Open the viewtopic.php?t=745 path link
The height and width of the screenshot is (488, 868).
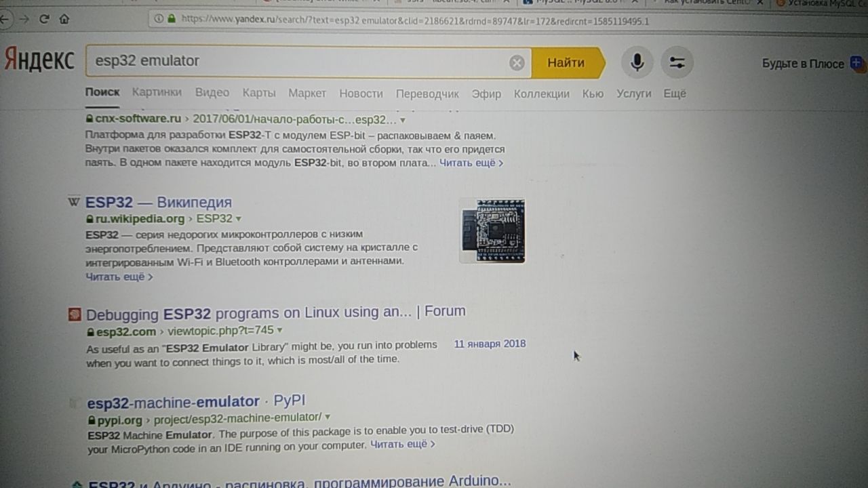220,331
